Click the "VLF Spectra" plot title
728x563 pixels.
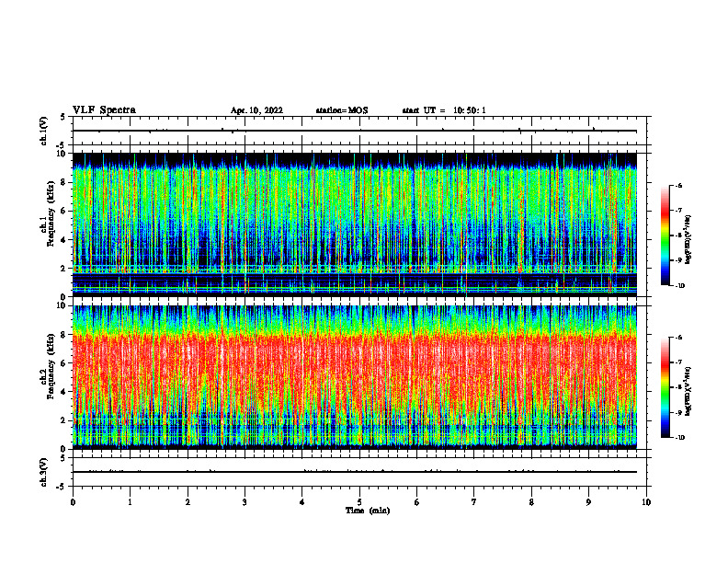pyautogui.click(x=104, y=110)
